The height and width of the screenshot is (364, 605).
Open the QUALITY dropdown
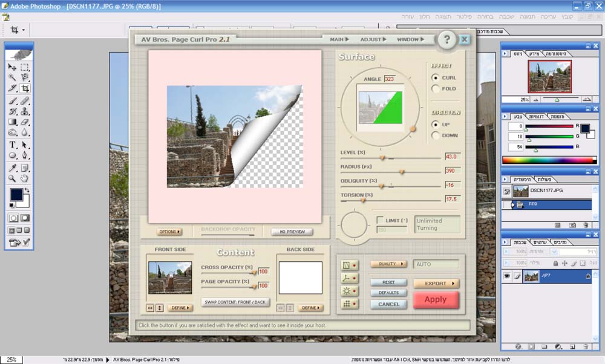[388, 264]
